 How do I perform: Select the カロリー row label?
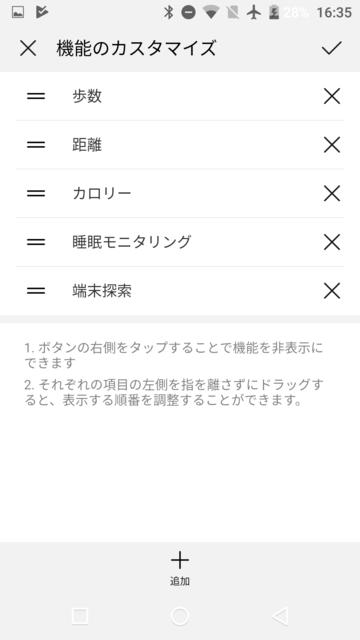102,193
